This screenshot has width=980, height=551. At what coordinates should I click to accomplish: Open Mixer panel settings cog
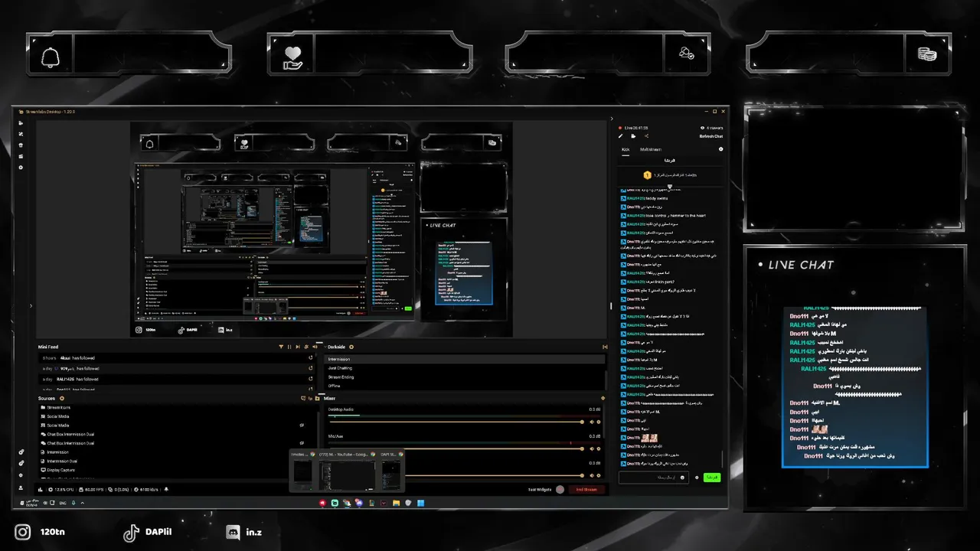(x=603, y=398)
